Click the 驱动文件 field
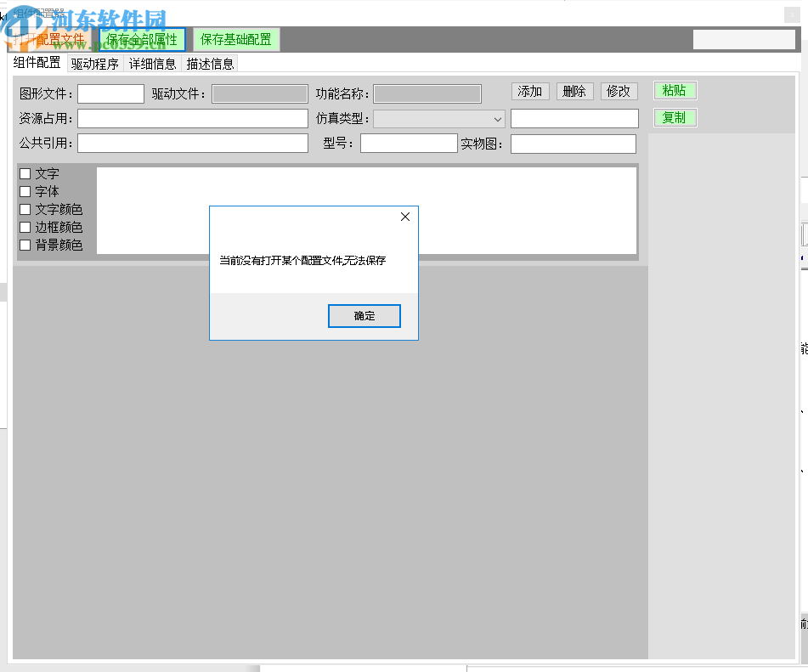This screenshot has width=808, height=672. [x=260, y=93]
